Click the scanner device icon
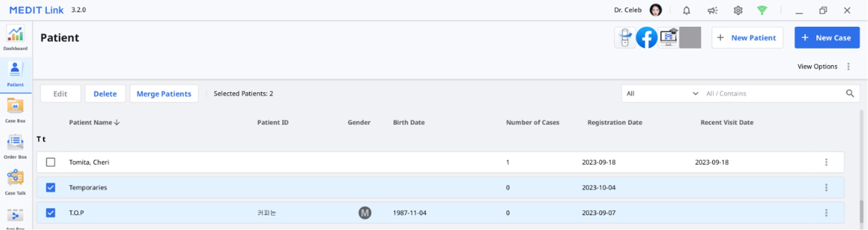Image resolution: width=868 pixels, height=230 pixels. tap(625, 37)
